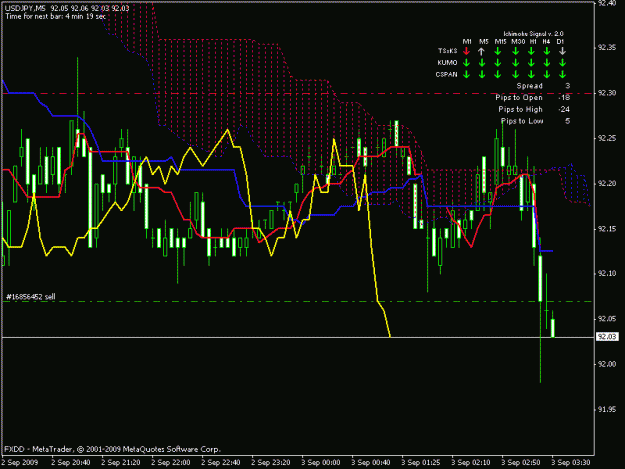Viewport: 625px width, 469px height.
Task: Click the 2 Sep 22:00 time label
Action: tap(171, 463)
